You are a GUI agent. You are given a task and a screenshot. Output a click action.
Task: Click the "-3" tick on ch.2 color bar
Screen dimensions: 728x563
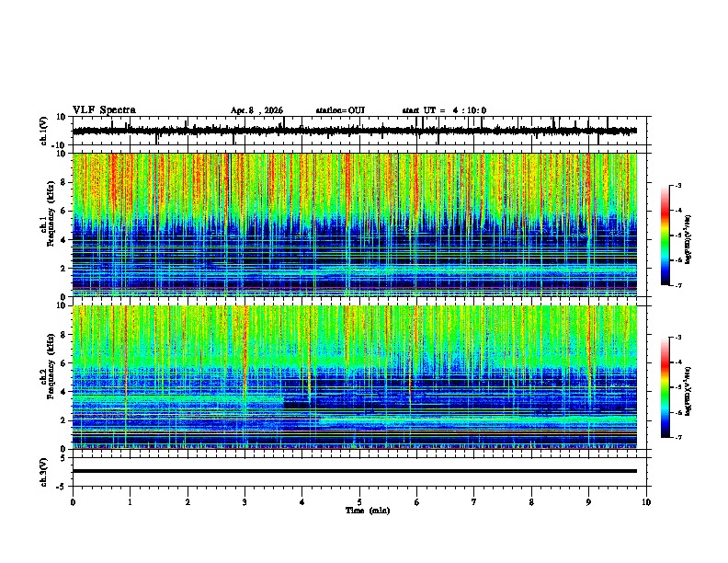[x=678, y=338]
